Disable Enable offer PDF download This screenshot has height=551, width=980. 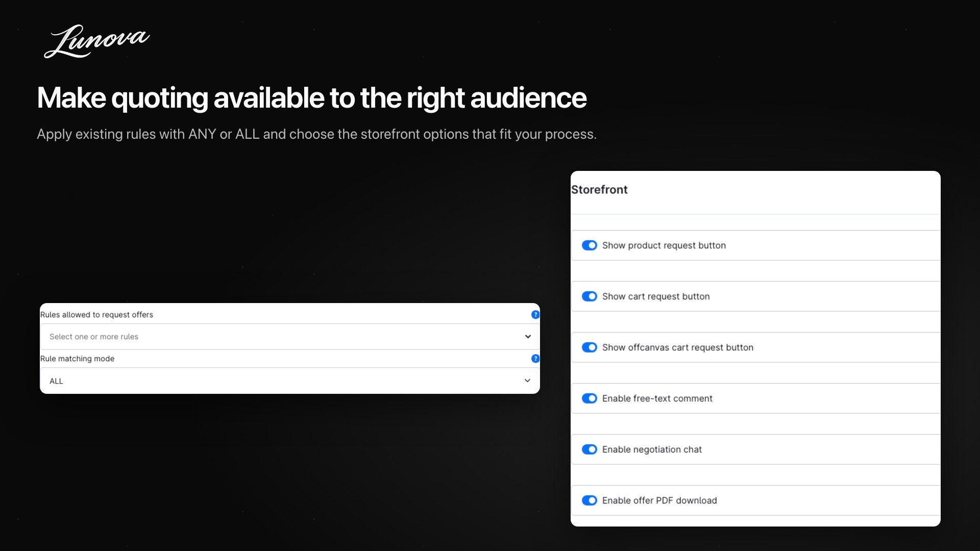(590, 500)
